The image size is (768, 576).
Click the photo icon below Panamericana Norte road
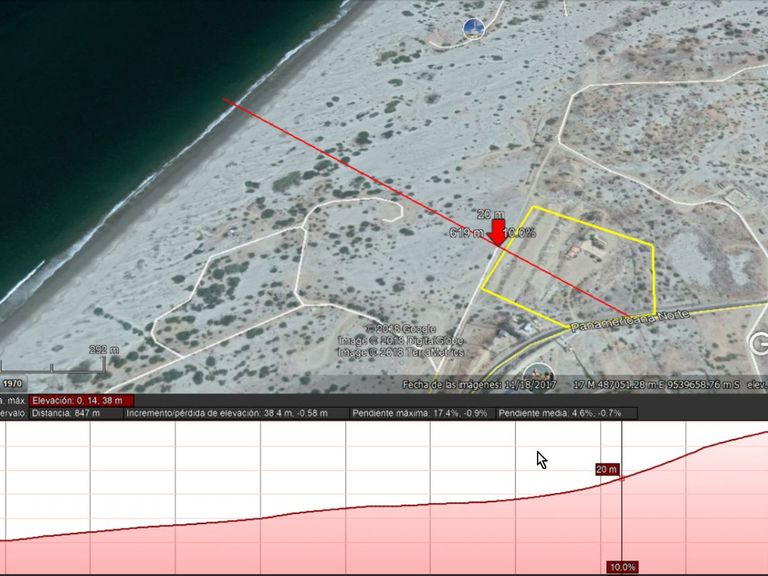click(538, 375)
